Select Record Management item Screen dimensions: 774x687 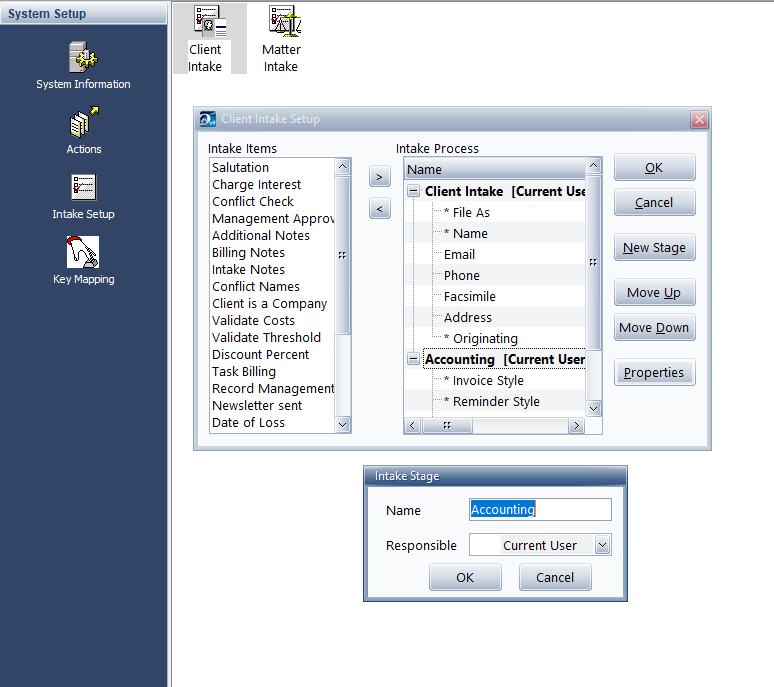point(273,389)
